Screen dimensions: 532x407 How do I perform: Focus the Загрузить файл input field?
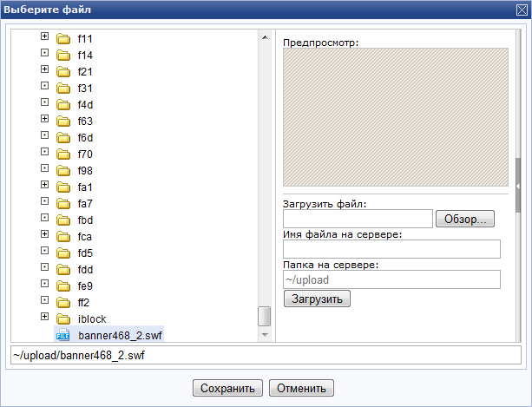358,219
